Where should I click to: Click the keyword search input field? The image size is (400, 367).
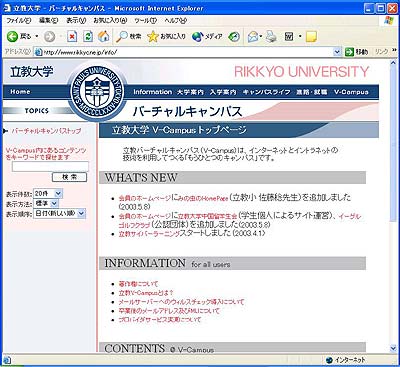[50, 166]
